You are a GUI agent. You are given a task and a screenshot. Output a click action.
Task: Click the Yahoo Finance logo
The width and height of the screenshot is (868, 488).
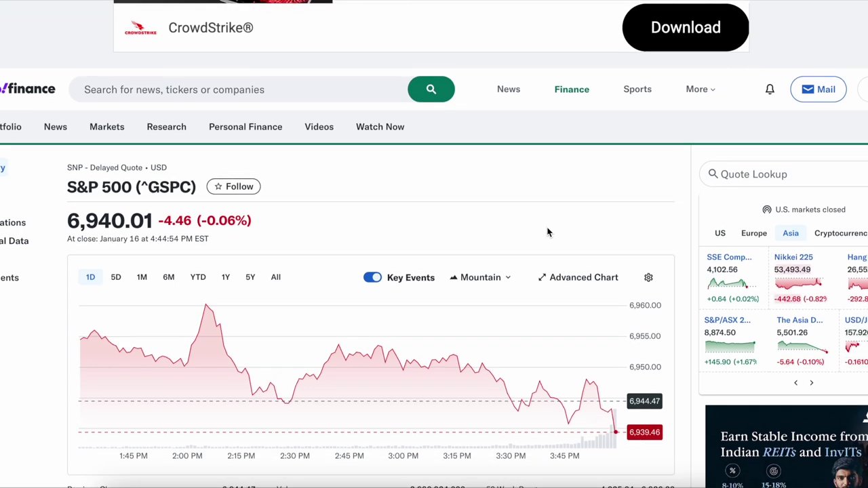point(27,89)
